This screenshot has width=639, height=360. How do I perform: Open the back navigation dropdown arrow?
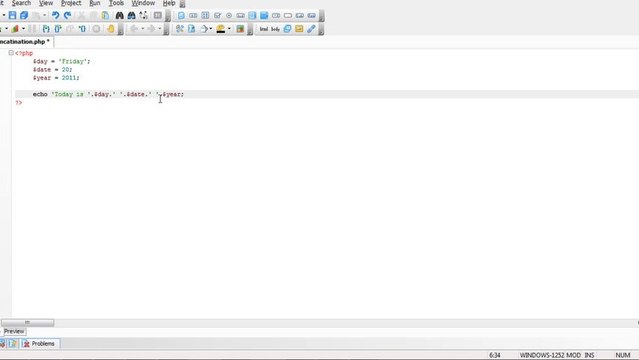pos(143,29)
